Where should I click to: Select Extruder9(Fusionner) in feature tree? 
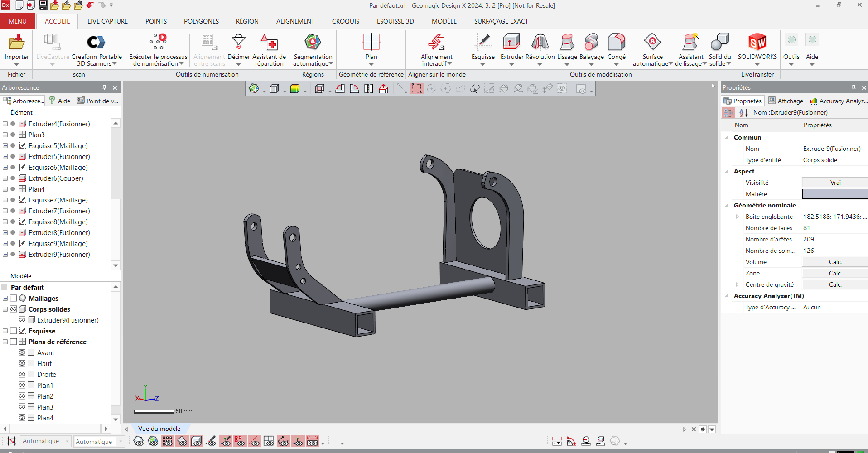(59, 254)
